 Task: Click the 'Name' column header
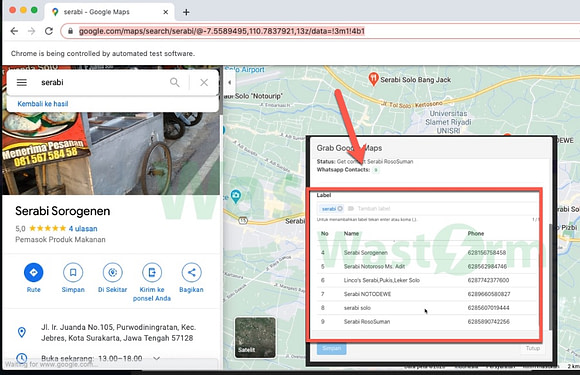click(x=351, y=233)
